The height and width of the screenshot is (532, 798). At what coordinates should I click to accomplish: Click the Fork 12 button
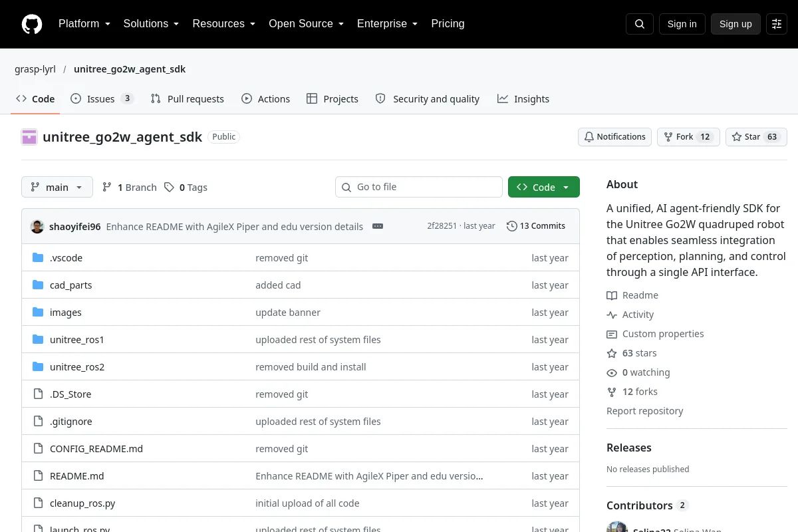688,137
